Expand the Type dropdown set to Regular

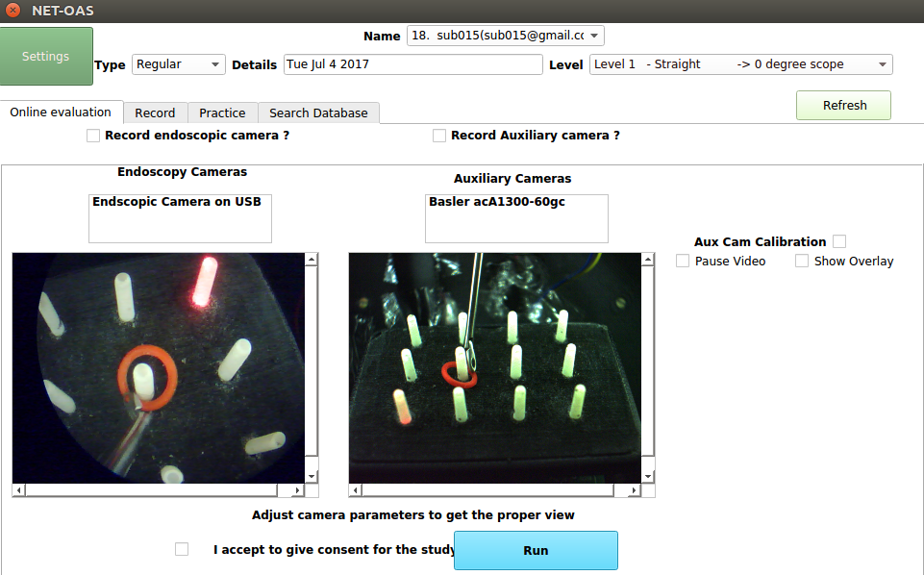click(x=178, y=64)
